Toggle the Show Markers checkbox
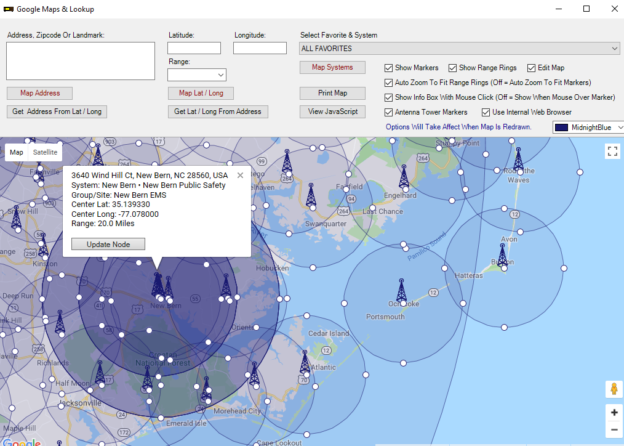The height and width of the screenshot is (446, 624). click(x=390, y=67)
